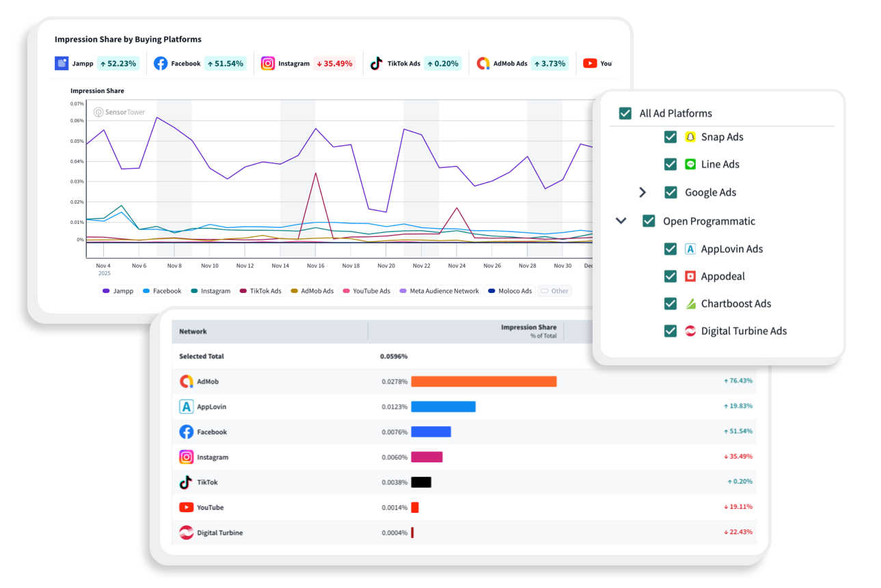Click the AdMob Ads icon in header
Image resolution: width=881 pixels, height=588 pixels.
[x=483, y=64]
